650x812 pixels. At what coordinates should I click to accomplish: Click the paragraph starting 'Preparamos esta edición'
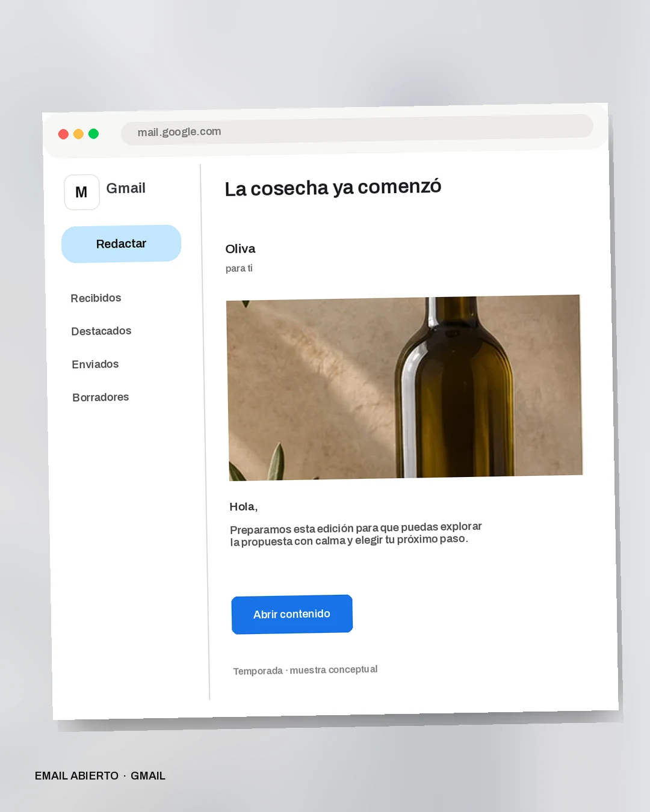click(x=356, y=534)
